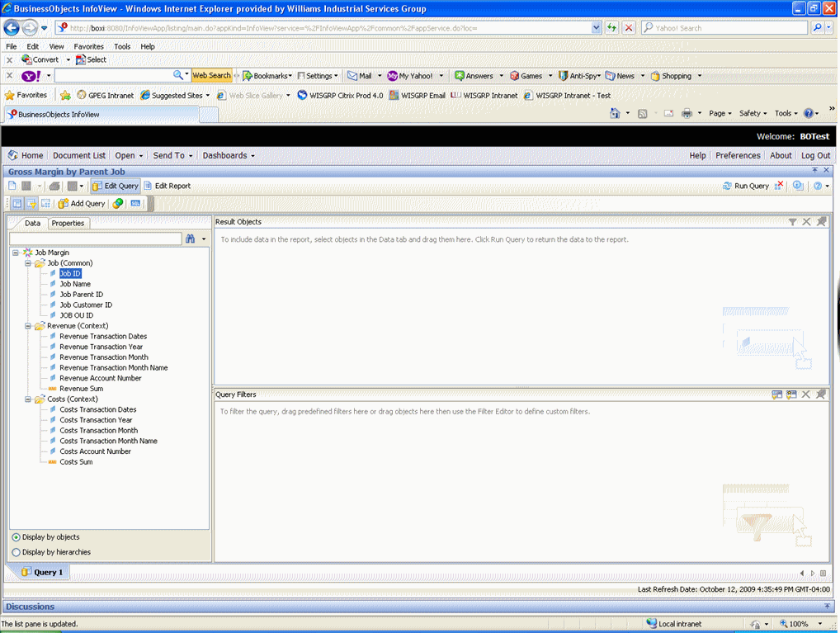Go to InfoView Home
Screen dimensions: 840x633
[26, 155]
